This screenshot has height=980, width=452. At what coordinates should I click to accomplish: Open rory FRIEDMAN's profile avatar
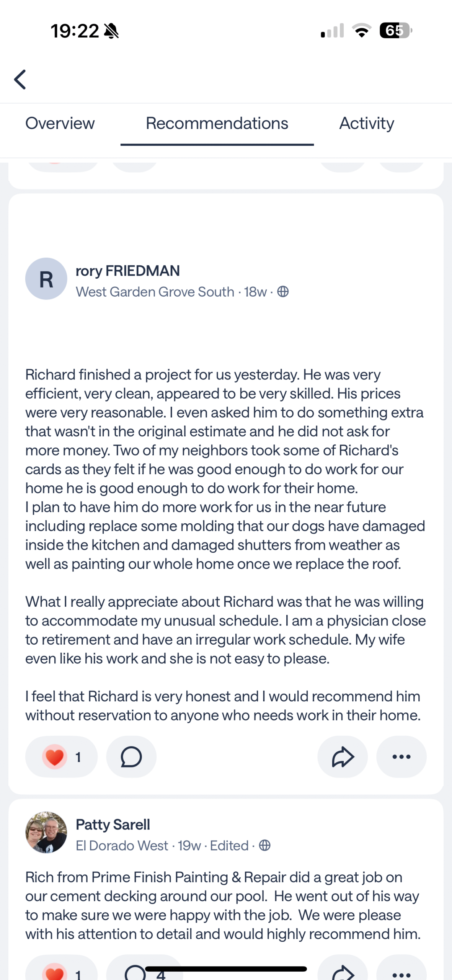[46, 279]
